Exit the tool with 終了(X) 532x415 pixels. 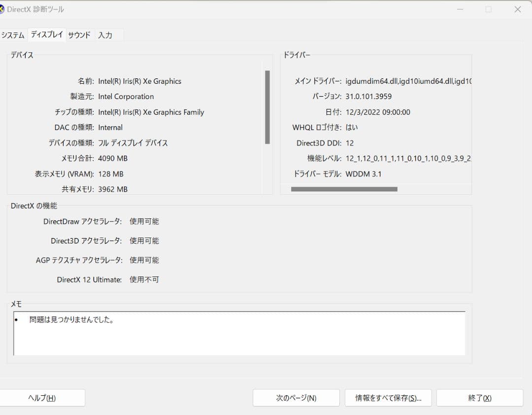479,398
